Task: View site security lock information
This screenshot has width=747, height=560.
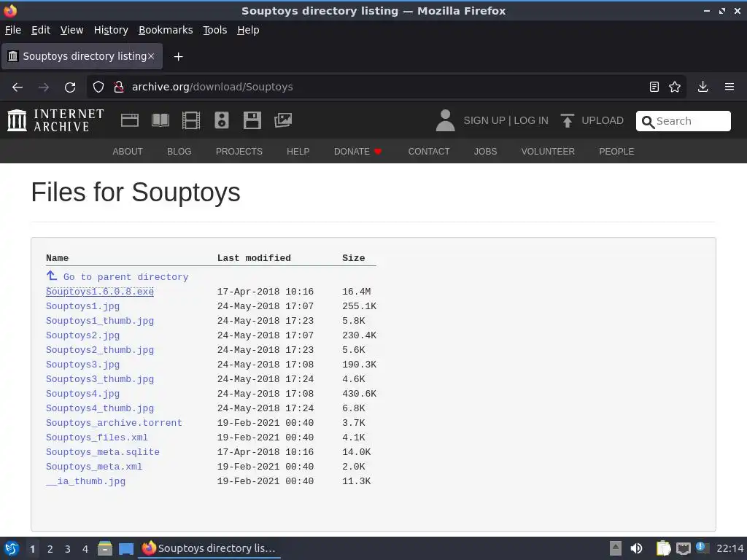Action: click(119, 87)
